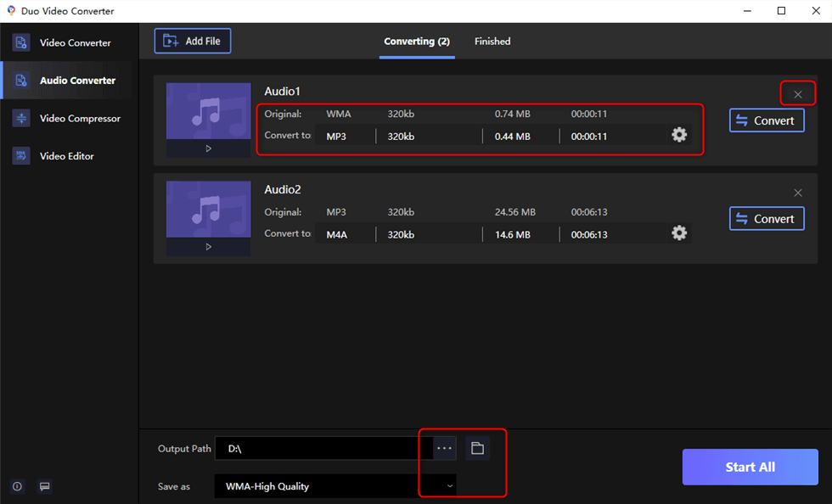Open the info icon at bottom left
Viewport: 832px width, 504px height.
pos(18,486)
